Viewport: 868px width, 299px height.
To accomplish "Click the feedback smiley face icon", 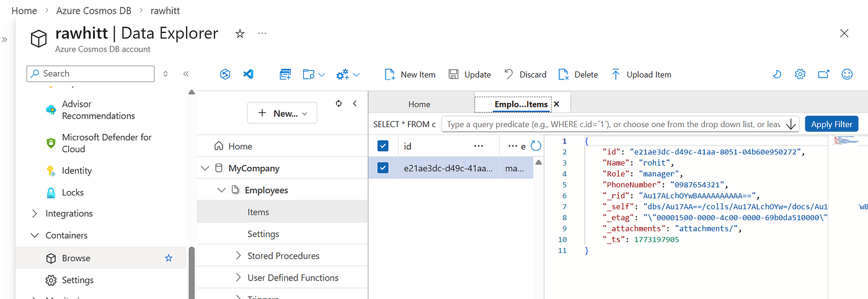I will coord(847,74).
